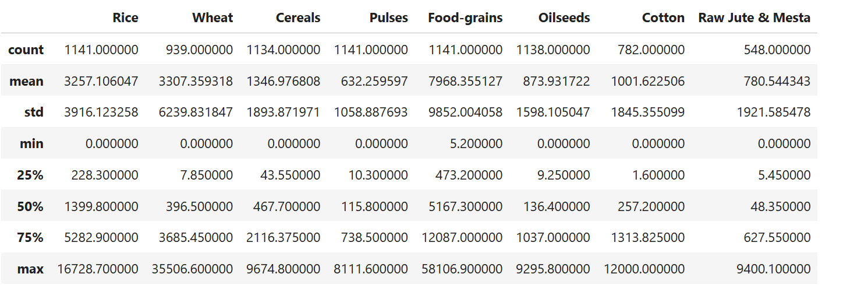The width and height of the screenshot is (868, 295).
Task: Select the mean row label
Action: point(27,81)
